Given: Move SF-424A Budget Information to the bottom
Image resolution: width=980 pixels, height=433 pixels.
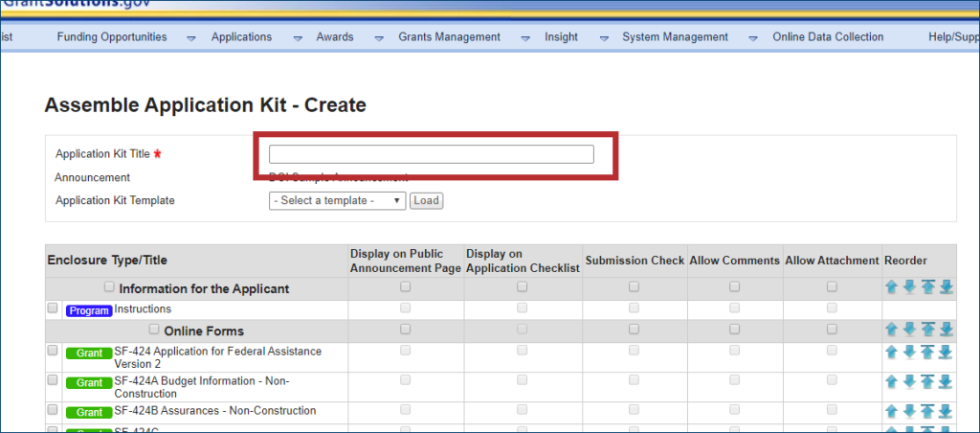Looking at the screenshot, I should coord(947,382).
